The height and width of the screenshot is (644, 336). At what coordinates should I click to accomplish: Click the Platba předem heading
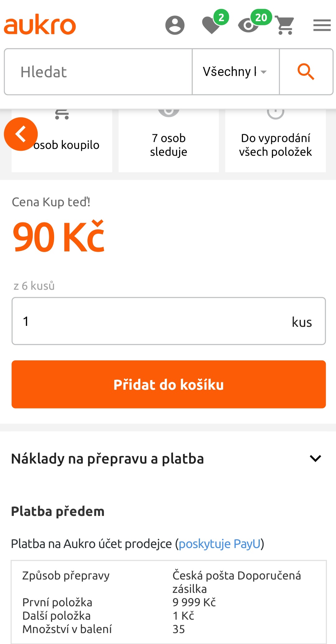pyautogui.click(x=58, y=511)
